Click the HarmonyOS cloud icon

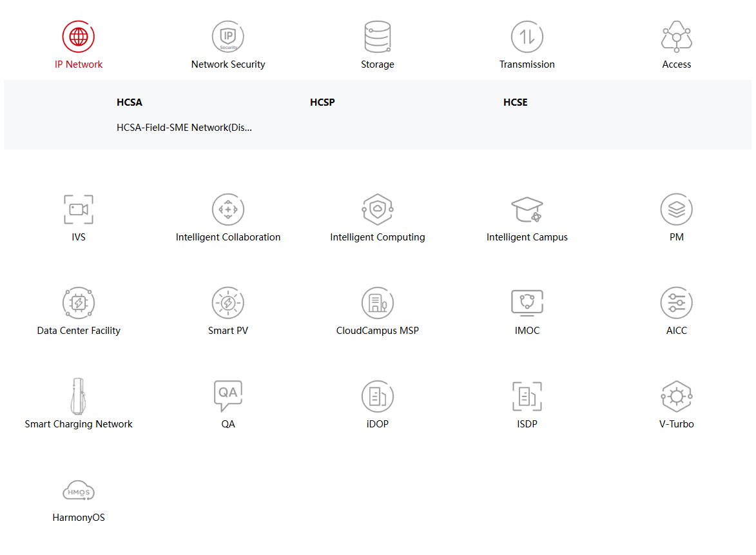pos(79,491)
